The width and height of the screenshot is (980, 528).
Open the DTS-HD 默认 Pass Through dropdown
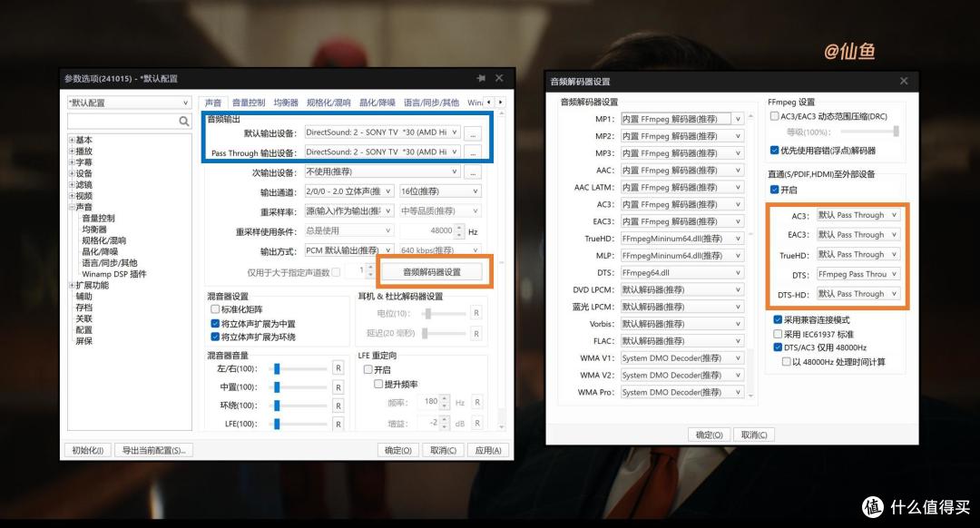tap(858, 294)
